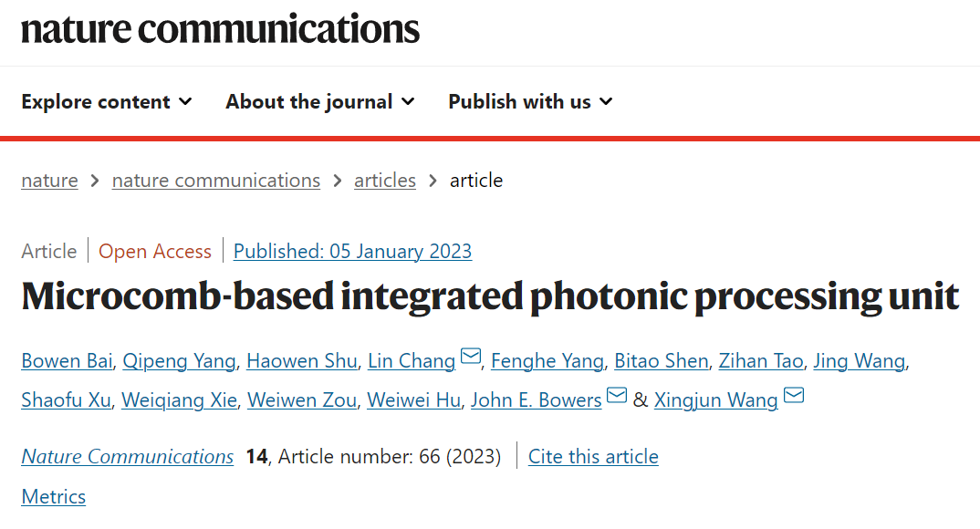Click the italic Nature Communications journal link
980x529 pixels.
coord(128,456)
